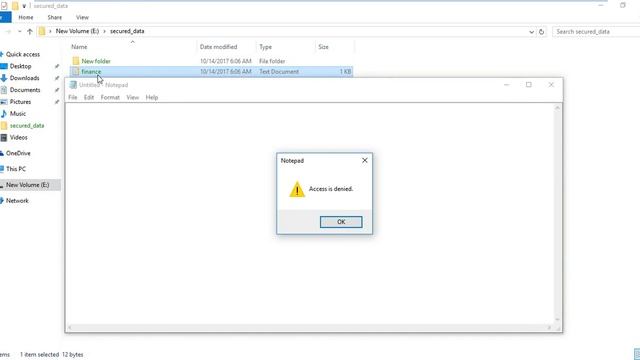640x360 pixels.
Task: Click the '1 item selected 12 bytes' status text
Action: point(51,355)
